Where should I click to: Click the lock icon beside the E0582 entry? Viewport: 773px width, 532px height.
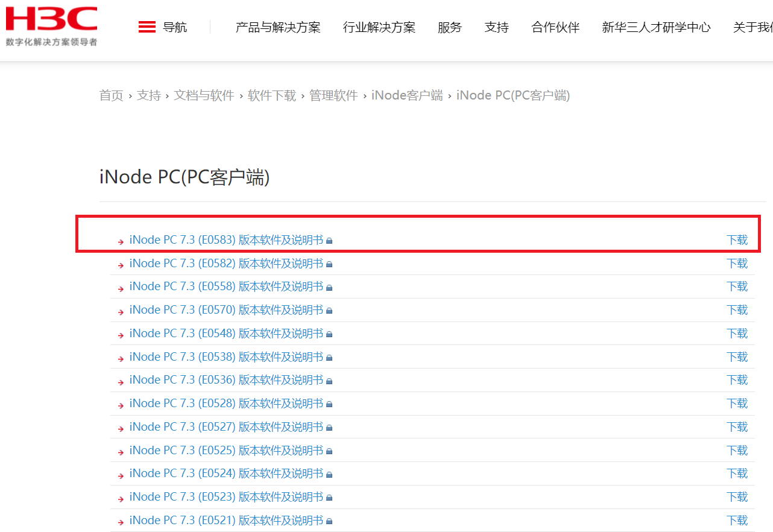[x=329, y=264]
